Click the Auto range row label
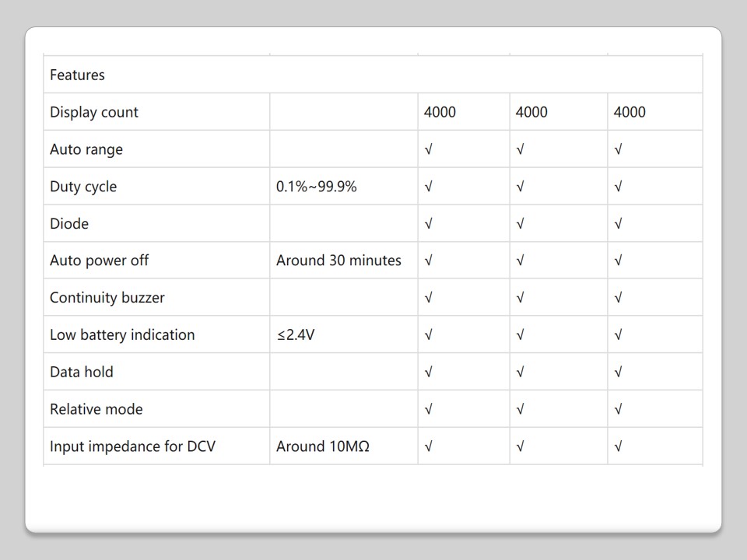 [x=86, y=149]
